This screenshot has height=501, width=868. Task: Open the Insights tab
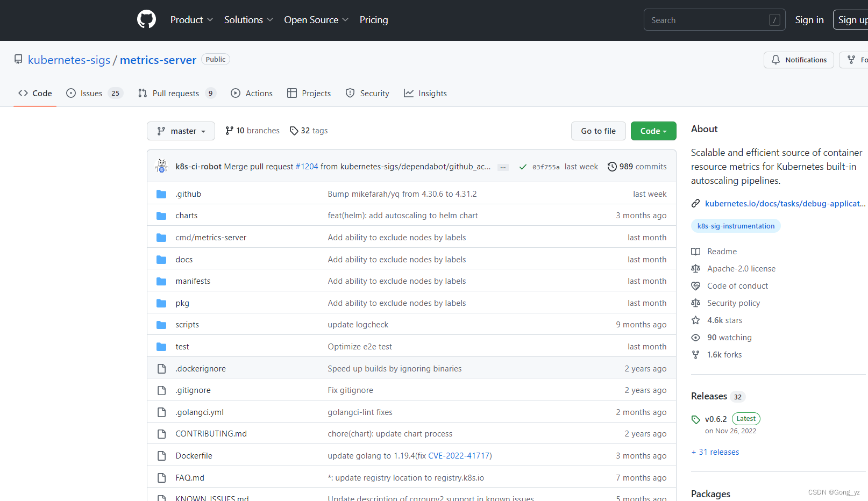(425, 93)
